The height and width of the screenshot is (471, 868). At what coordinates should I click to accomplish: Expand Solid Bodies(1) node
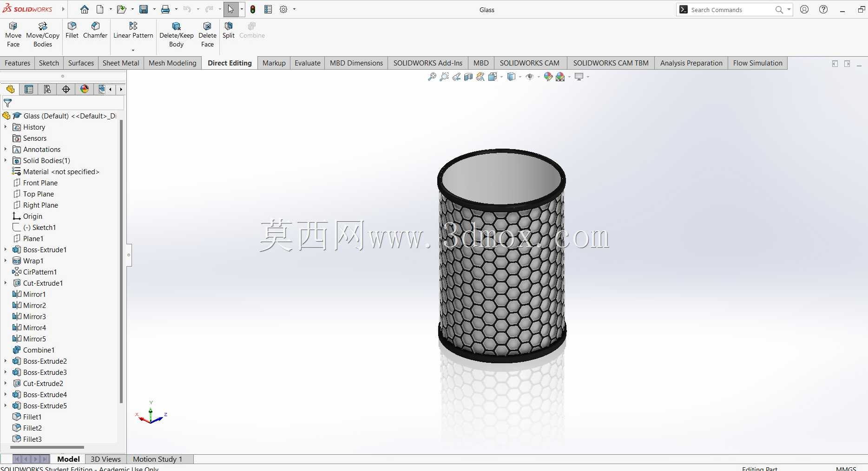tap(6, 160)
